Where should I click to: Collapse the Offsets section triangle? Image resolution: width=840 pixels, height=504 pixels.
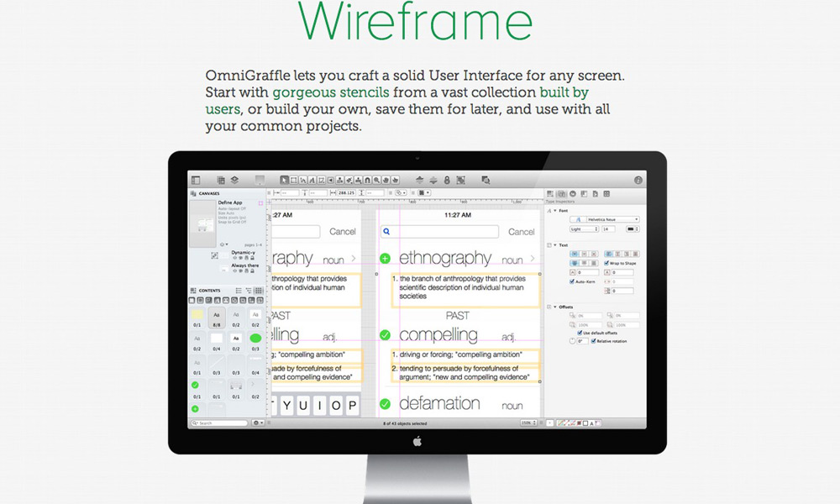tap(555, 307)
